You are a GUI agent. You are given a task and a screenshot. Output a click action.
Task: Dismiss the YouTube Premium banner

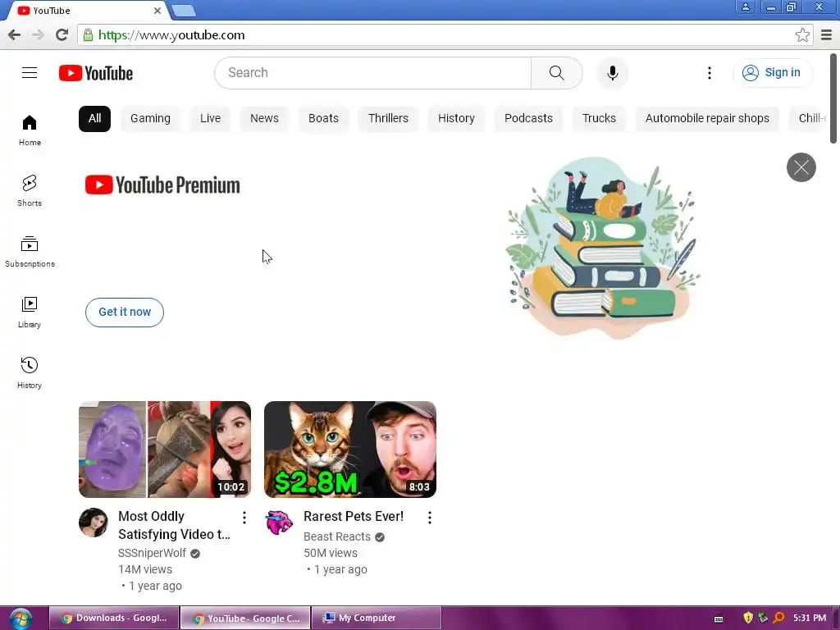801,167
